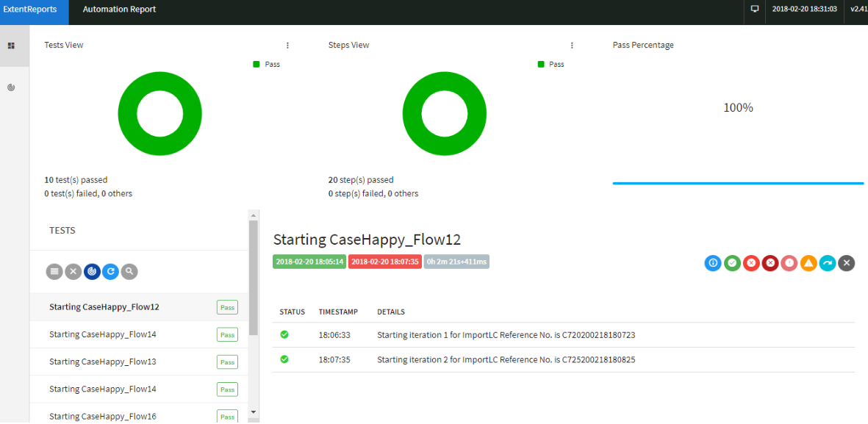Click the search icon in the Tests panel
Viewport: 868px width, 424px height.
pyautogui.click(x=129, y=271)
